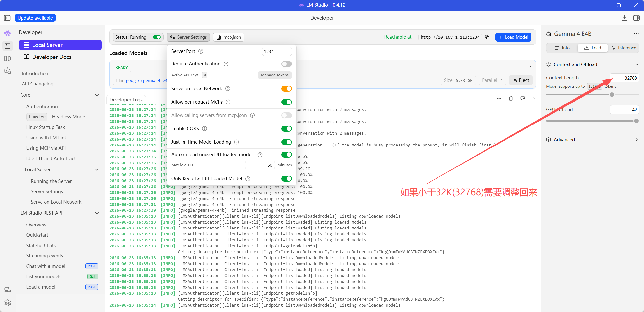
Task: Open the model search icon in sidebar
Action: pos(8,71)
